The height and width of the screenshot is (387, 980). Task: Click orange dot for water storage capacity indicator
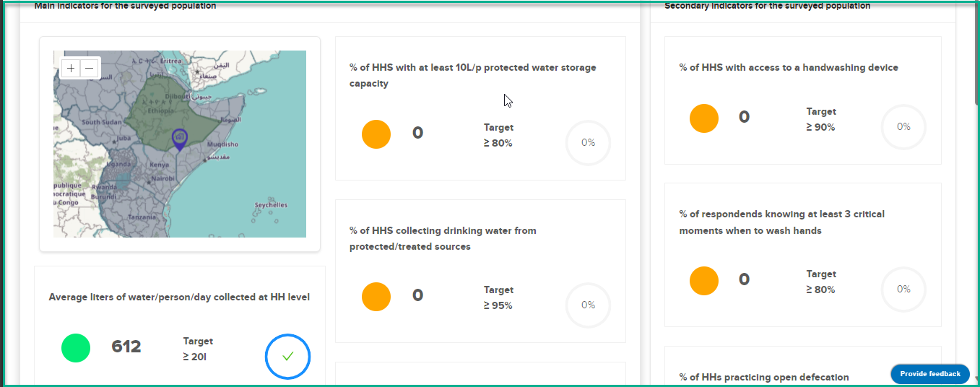click(x=376, y=134)
